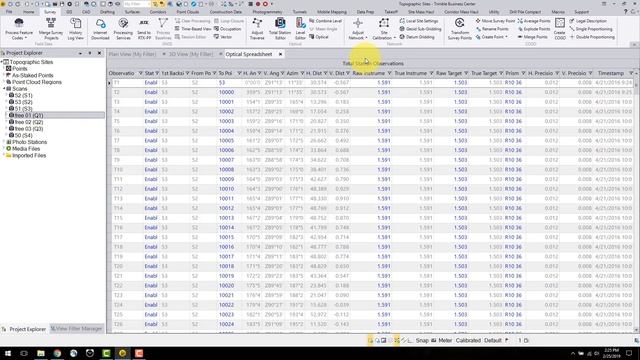The height and width of the screenshot is (360, 640).
Task: Open the File menu
Action: pos(9,12)
